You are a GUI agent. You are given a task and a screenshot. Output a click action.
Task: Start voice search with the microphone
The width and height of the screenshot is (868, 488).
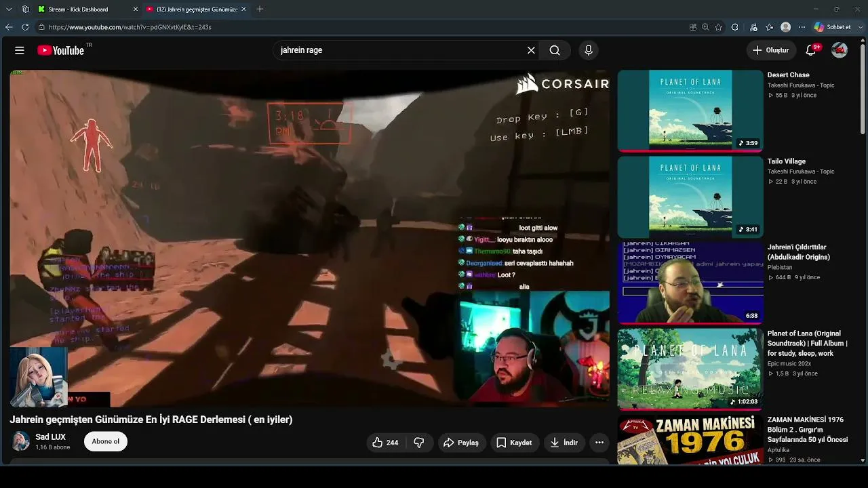[589, 50]
